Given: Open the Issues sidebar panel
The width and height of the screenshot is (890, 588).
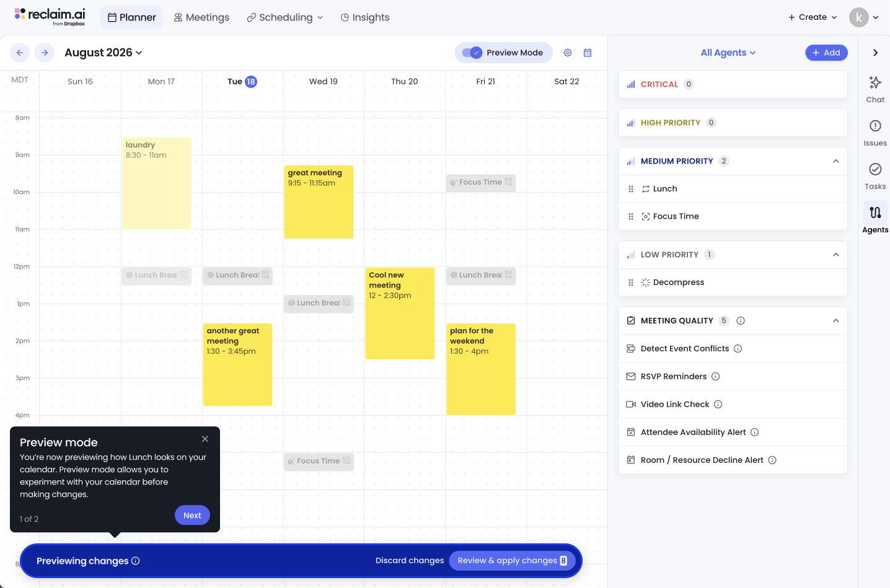Looking at the screenshot, I should point(875,133).
